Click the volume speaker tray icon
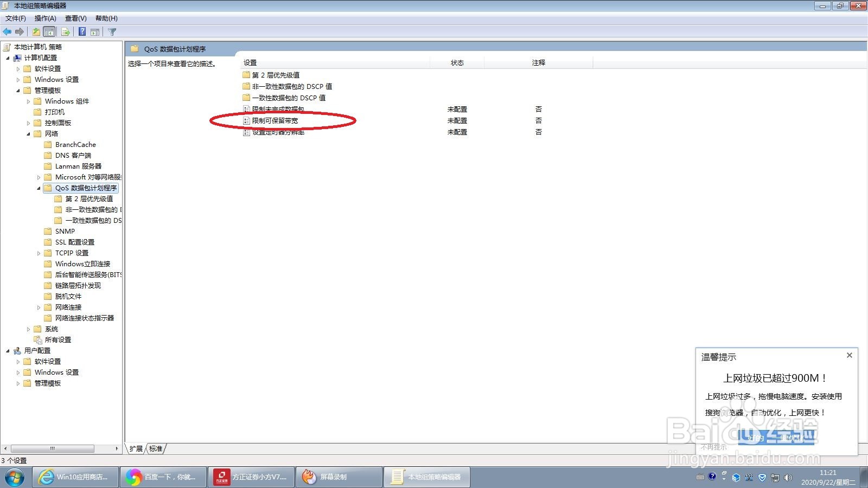The width and height of the screenshot is (868, 488). tap(788, 478)
